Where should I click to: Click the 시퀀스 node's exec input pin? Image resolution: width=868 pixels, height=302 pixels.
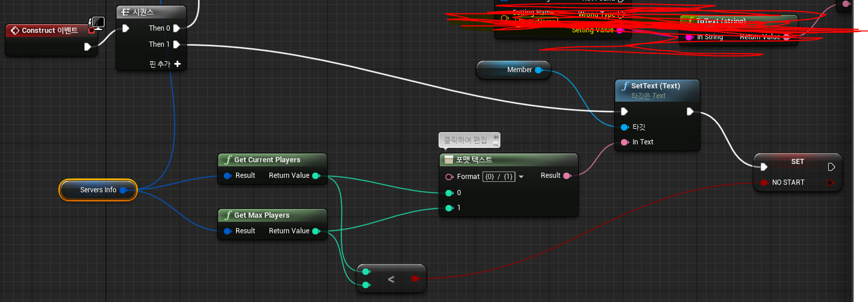125,28
